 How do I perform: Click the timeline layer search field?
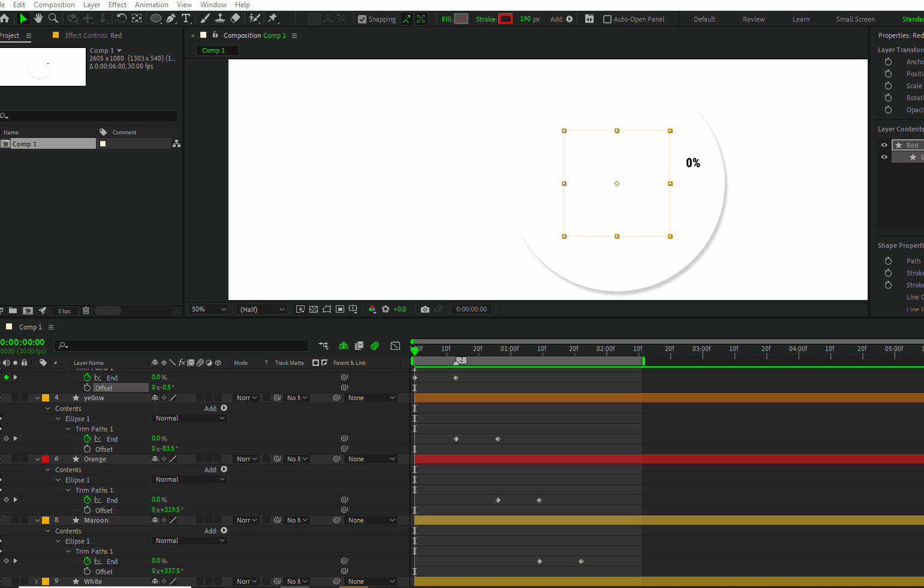pyautogui.click(x=182, y=346)
